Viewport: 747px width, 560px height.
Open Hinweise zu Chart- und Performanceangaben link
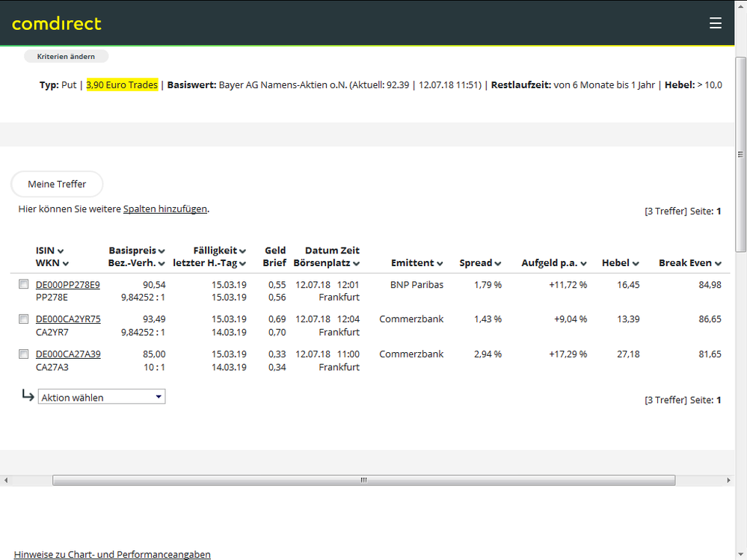(112, 554)
